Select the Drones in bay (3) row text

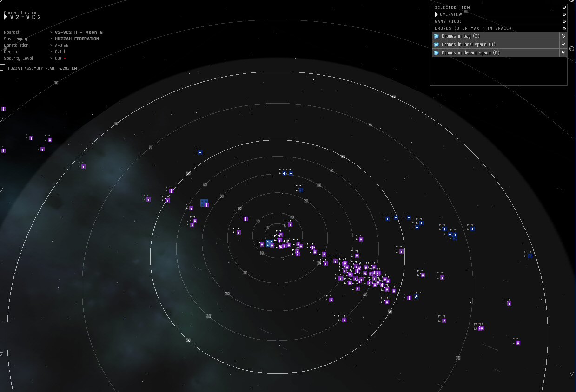click(x=460, y=36)
